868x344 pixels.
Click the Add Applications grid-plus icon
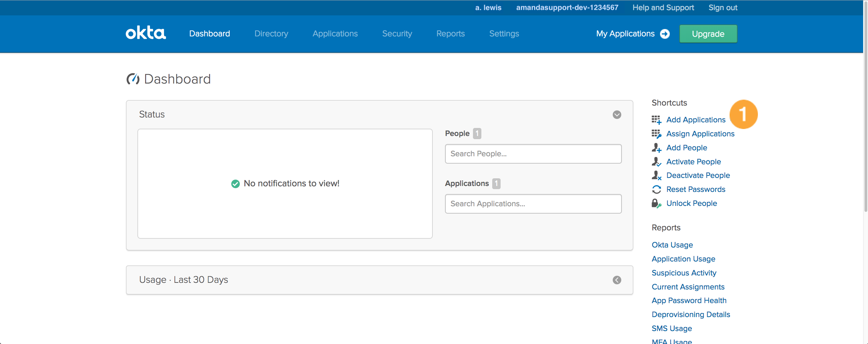656,120
